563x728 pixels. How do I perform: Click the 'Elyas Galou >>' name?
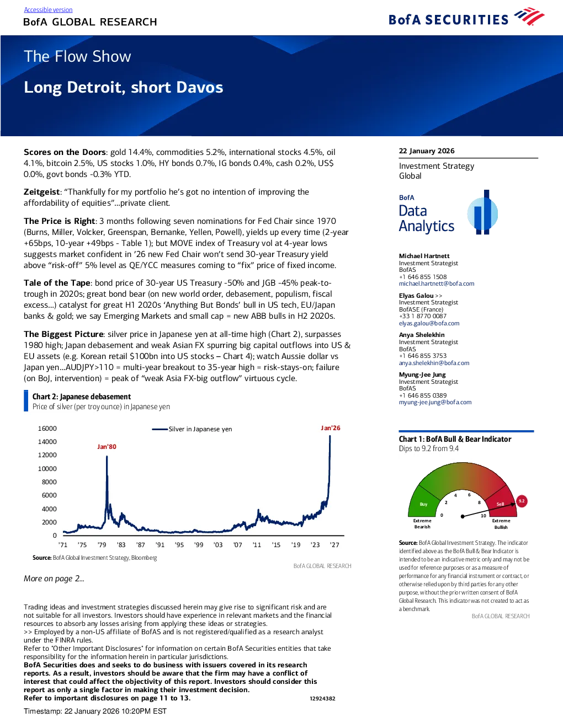(x=421, y=296)
